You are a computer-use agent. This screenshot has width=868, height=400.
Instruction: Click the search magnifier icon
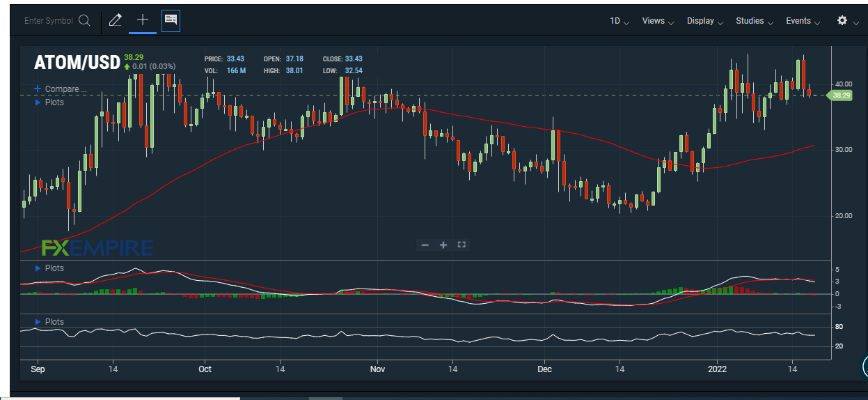click(x=84, y=21)
